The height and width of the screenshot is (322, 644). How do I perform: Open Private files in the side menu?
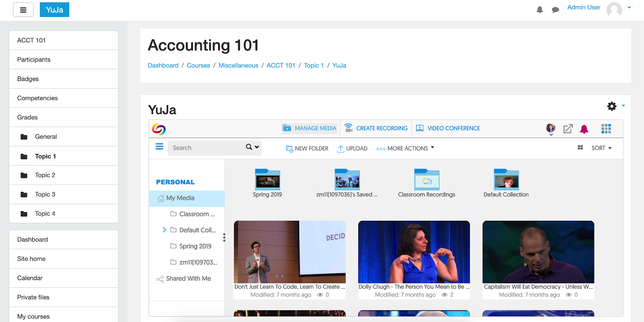(x=64, y=297)
